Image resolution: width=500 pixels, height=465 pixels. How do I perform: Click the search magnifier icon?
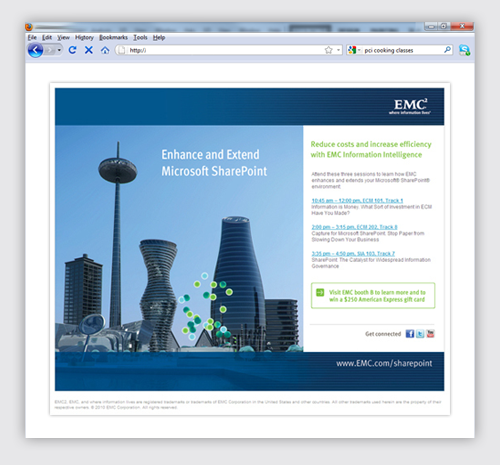[x=448, y=50]
